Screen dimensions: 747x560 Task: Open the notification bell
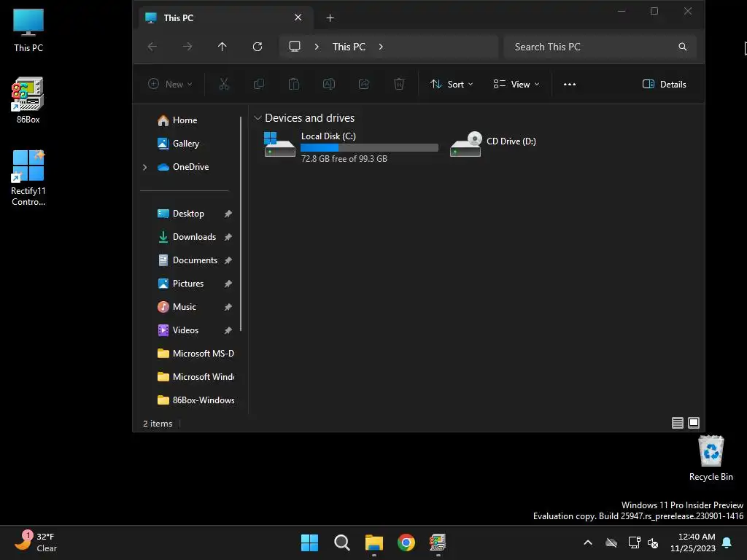click(x=727, y=542)
